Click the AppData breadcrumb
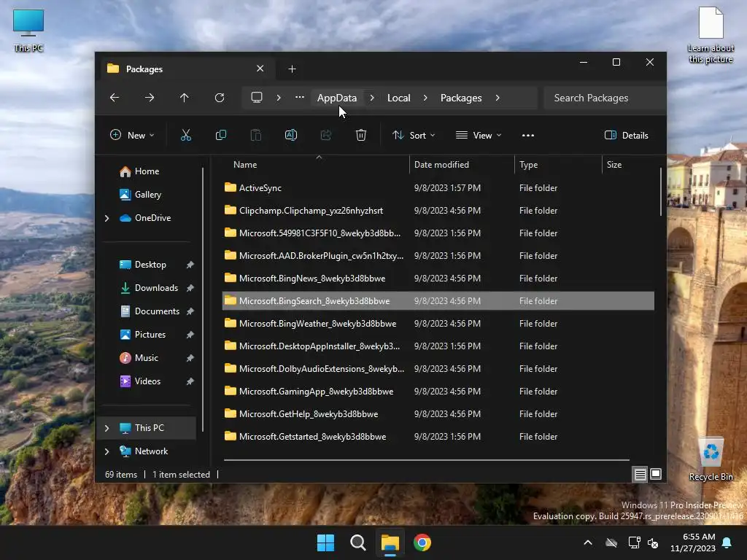The height and width of the screenshot is (560, 747). coord(337,98)
